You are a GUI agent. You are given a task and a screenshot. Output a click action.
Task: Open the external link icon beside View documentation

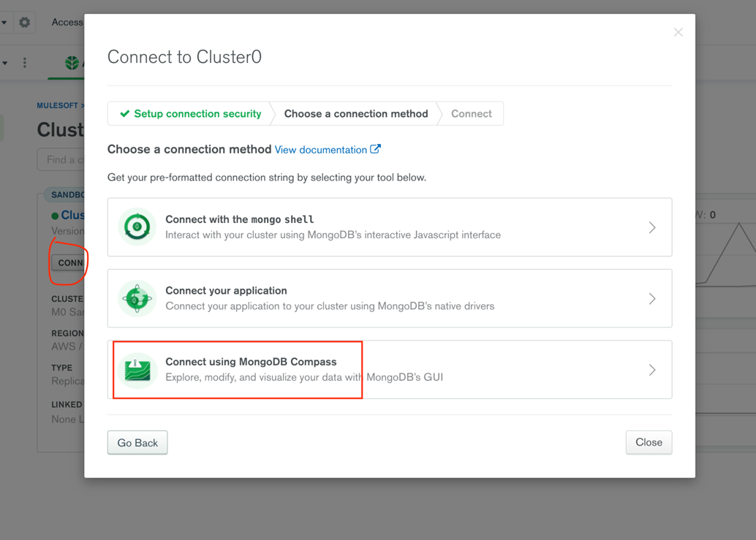375,149
